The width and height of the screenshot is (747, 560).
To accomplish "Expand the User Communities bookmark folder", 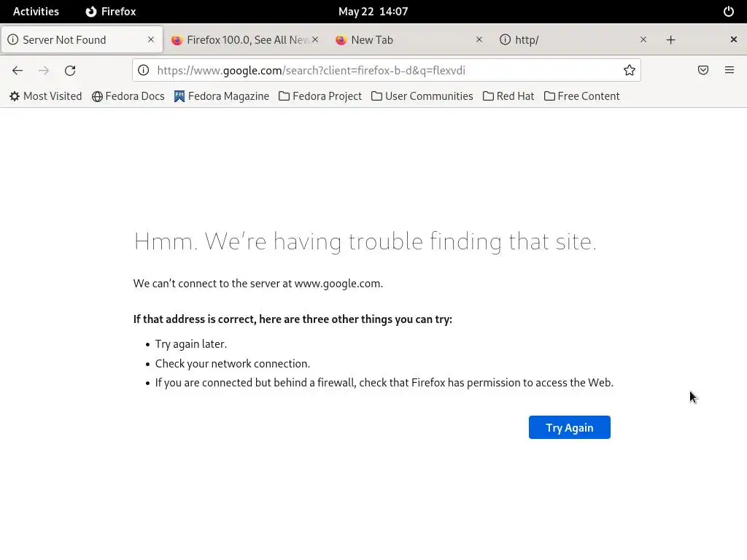I will (422, 96).
